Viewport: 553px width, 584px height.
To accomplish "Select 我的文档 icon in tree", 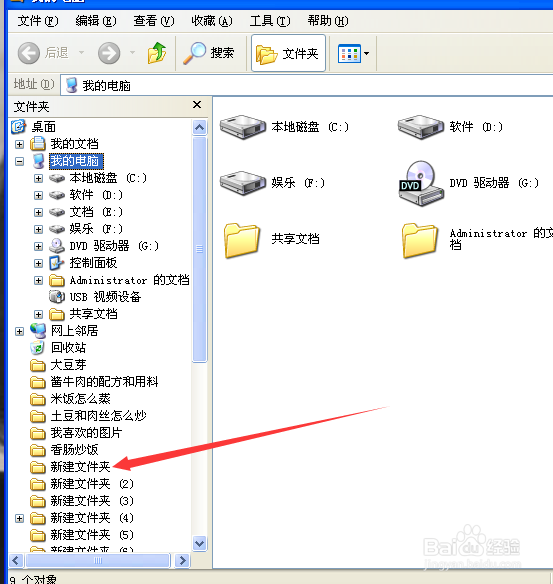I will (x=38, y=144).
